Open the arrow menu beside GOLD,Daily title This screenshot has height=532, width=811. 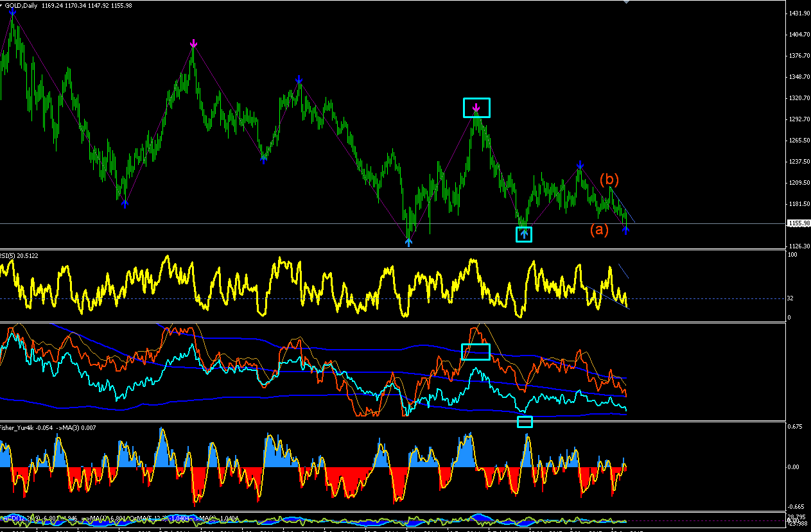(x=2, y=5)
